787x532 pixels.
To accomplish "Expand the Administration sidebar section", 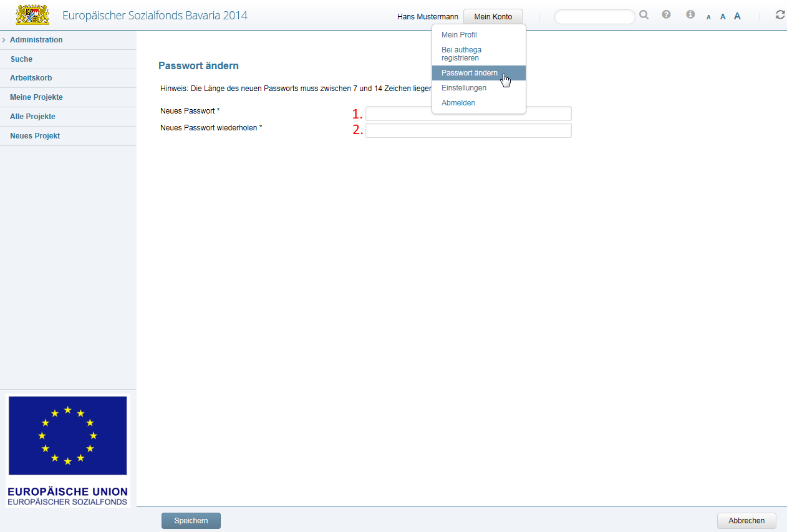I will pyautogui.click(x=36, y=40).
